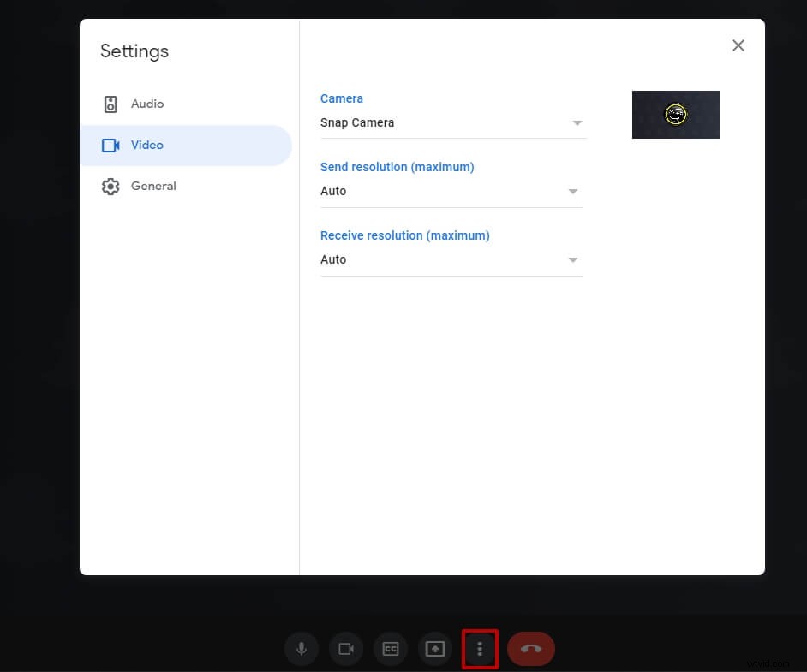This screenshot has width=807, height=672.
Task: Toggle closed captions
Action: point(390,648)
